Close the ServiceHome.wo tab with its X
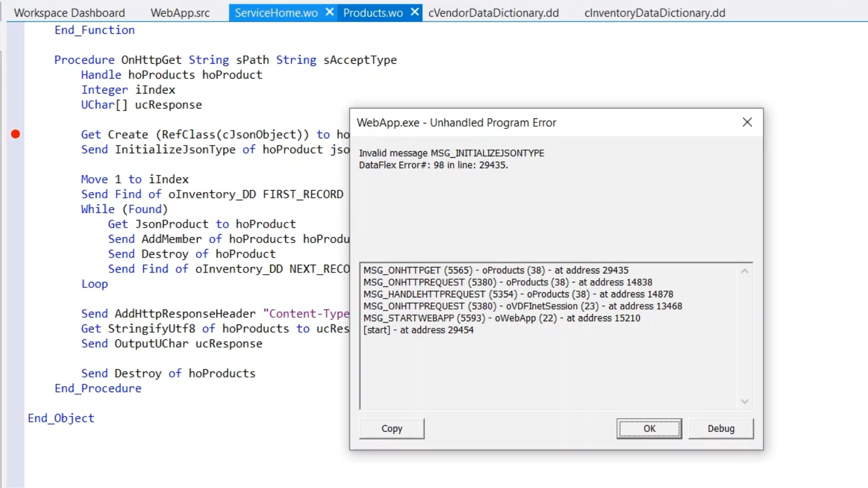Viewport: 868px width, 488px height. [330, 12]
